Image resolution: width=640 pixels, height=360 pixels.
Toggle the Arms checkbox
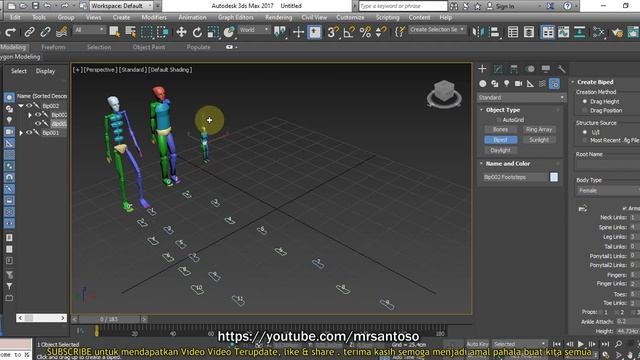coord(624,208)
